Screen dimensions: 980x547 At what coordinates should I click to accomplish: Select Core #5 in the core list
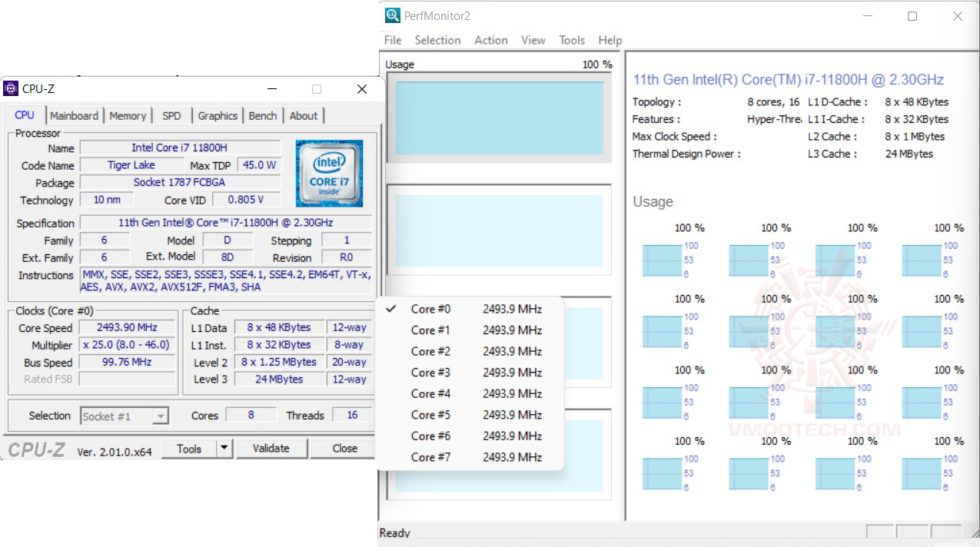coord(470,415)
